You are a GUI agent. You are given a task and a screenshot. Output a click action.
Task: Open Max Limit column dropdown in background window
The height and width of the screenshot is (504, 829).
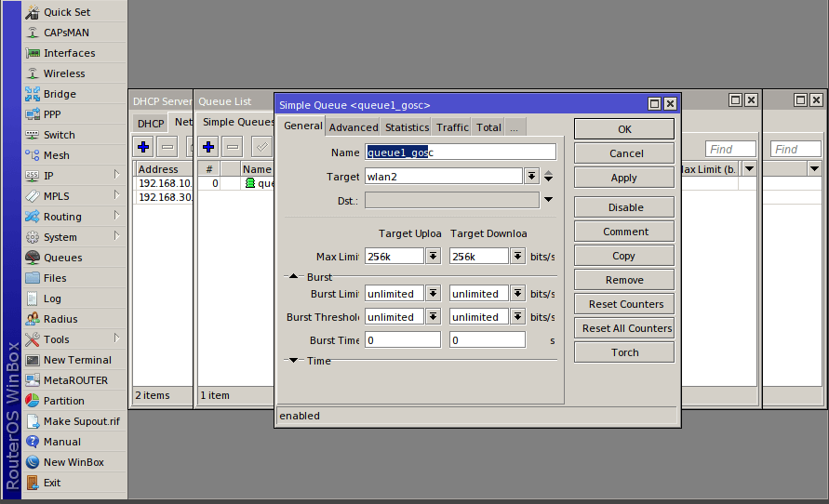[749, 169]
